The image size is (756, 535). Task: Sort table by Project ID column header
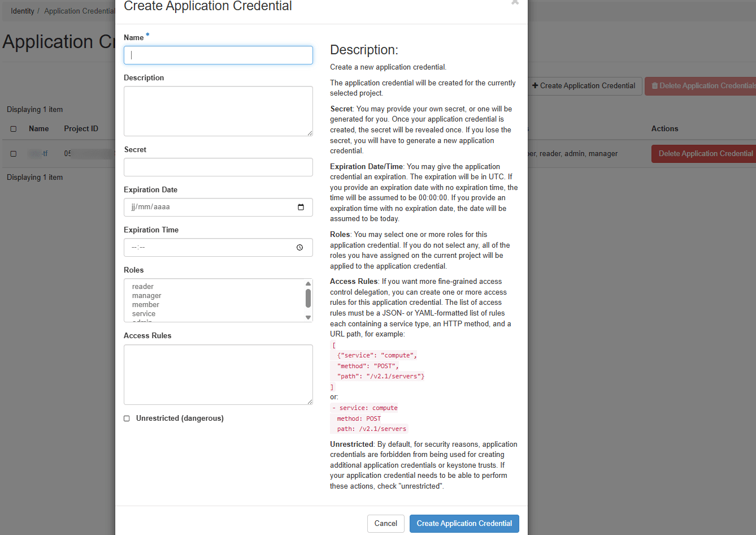tap(81, 129)
